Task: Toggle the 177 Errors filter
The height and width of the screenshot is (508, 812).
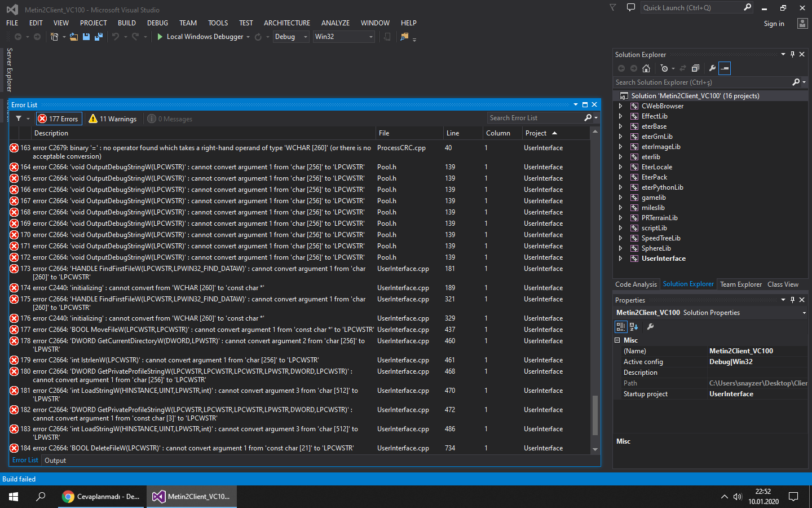Action: pyautogui.click(x=59, y=119)
